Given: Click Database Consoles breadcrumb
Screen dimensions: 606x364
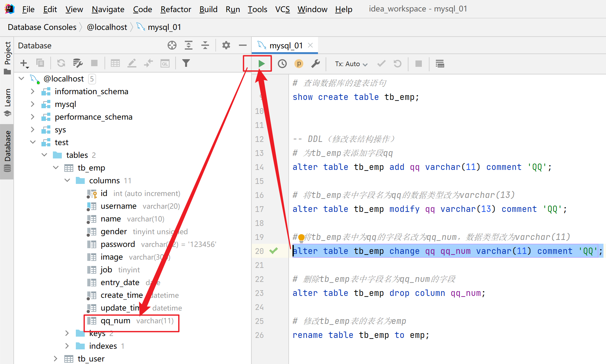Looking at the screenshot, I should [x=42, y=27].
